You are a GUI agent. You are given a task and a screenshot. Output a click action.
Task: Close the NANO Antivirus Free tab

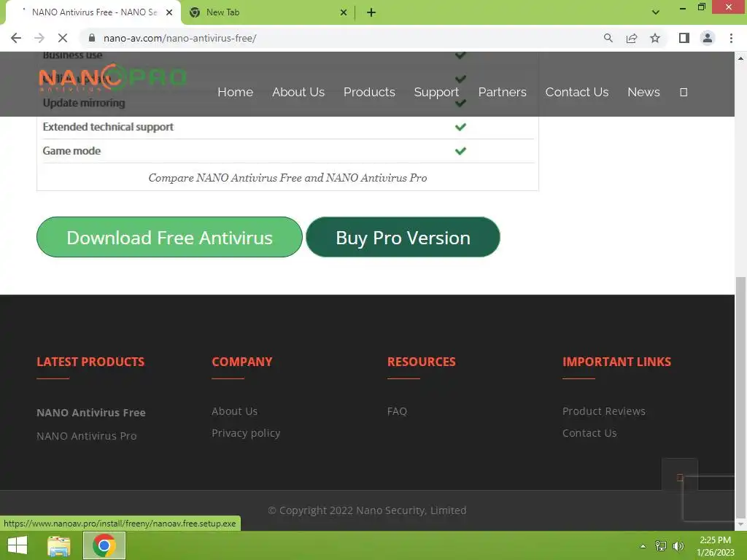click(169, 12)
